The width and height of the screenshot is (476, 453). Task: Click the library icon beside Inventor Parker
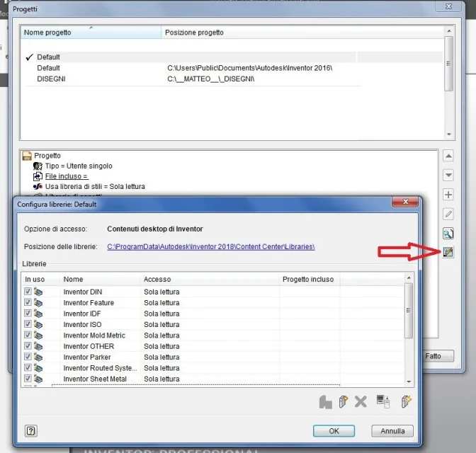[x=38, y=357]
